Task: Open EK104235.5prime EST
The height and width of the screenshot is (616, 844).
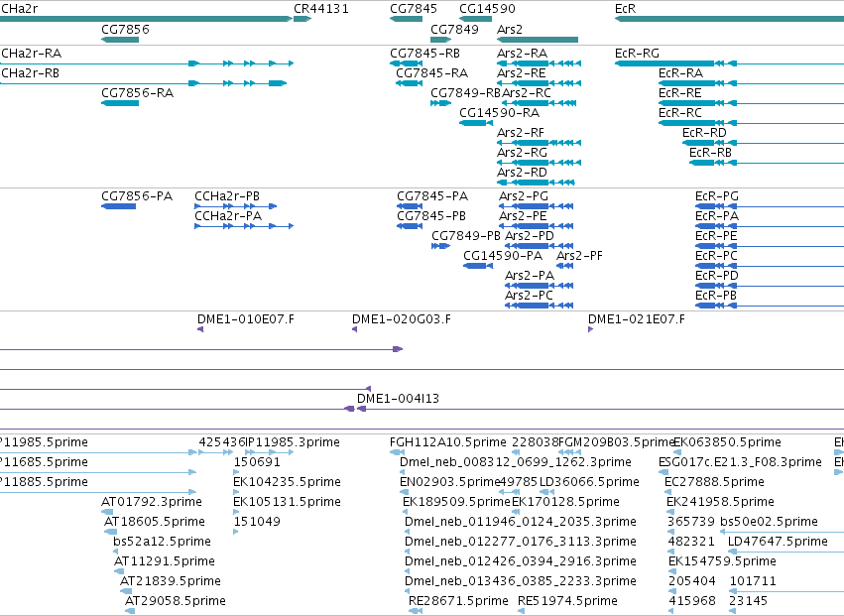Action: coord(287,482)
